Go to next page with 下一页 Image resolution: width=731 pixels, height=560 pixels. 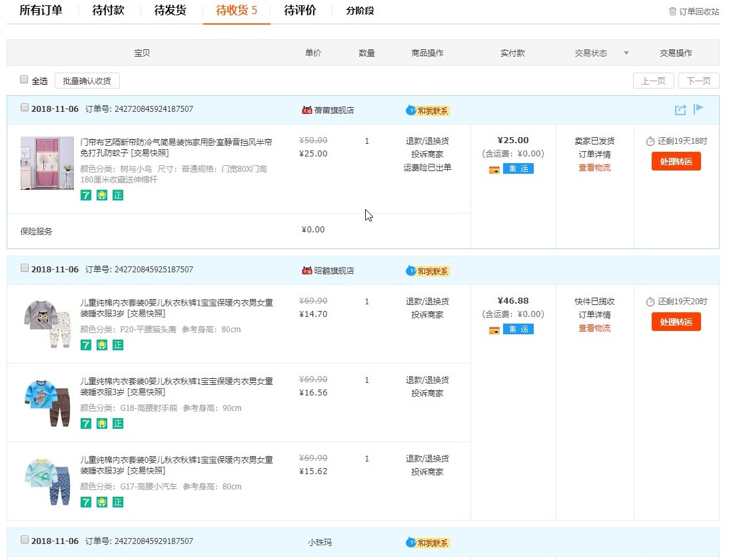pos(698,81)
